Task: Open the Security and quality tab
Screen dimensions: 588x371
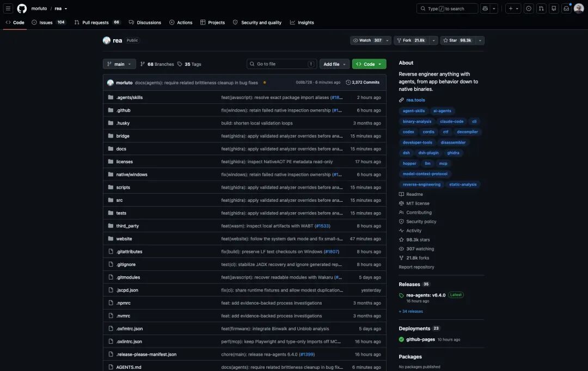Action: pyautogui.click(x=257, y=22)
